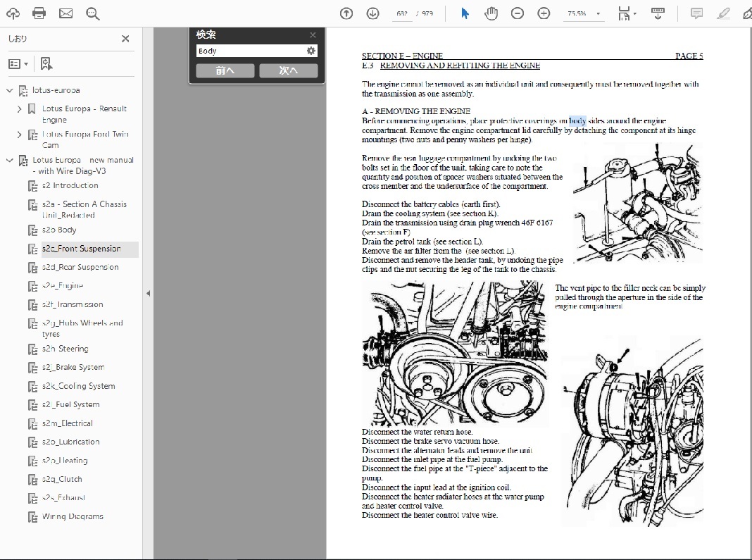The width and height of the screenshot is (752, 560).
Task: Open the fit page options tool
Action: [627, 13]
